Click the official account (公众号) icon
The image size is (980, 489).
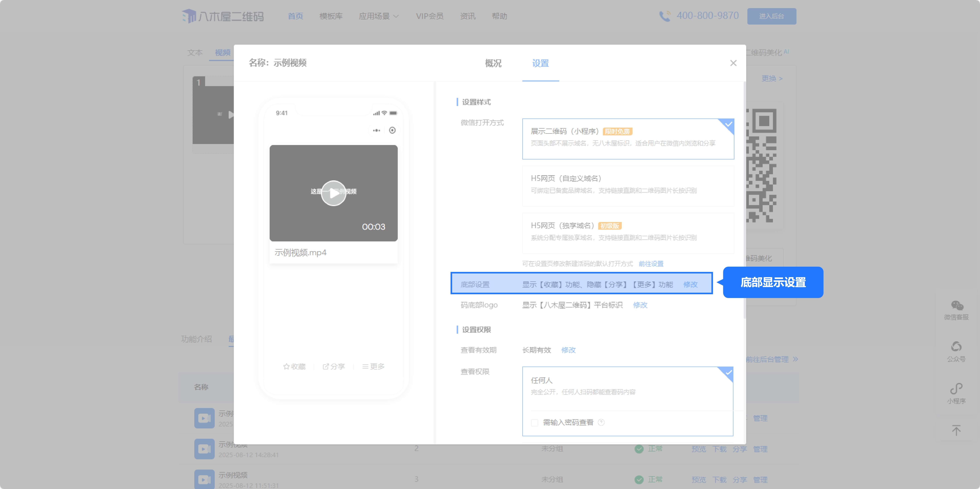pyautogui.click(x=956, y=347)
